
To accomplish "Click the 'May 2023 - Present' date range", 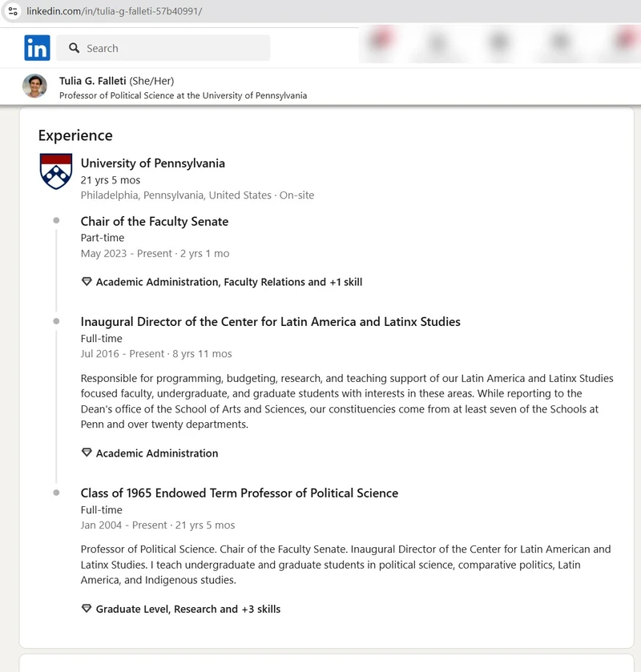I will 127,254.
